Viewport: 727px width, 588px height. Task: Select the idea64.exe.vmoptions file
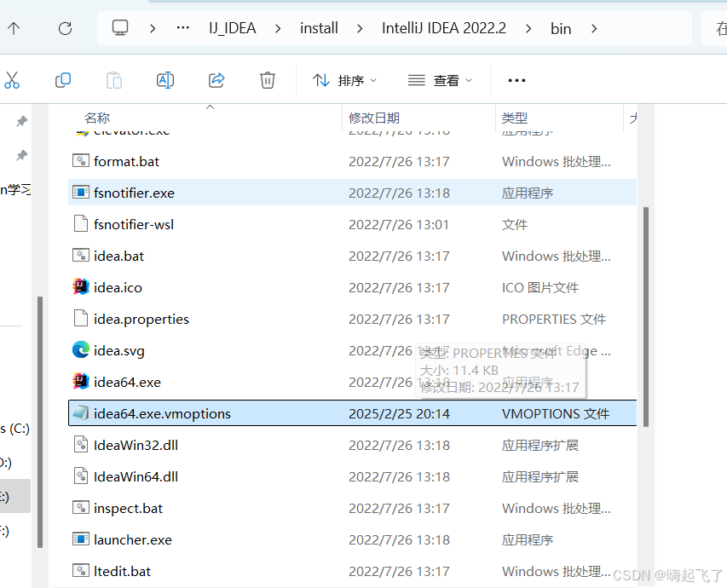[352, 413]
